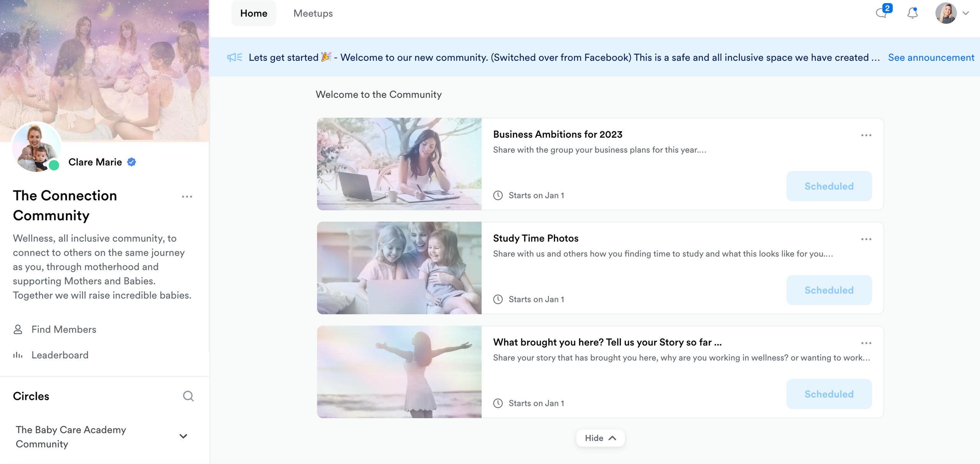
Task: Open three-dot menu for Study Time Photos
Action: pyautogui.click(x=866, y=239)
